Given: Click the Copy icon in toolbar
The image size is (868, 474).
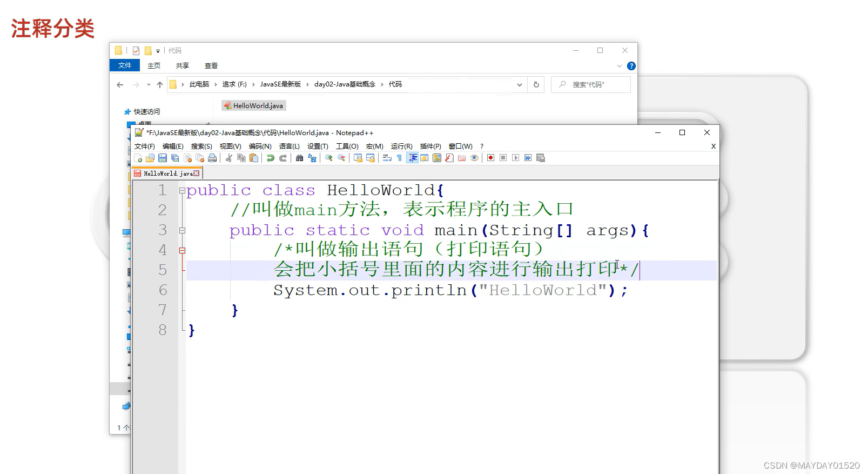Looking at the screenshot, I should pyautogui.click(x=241, y=158).
